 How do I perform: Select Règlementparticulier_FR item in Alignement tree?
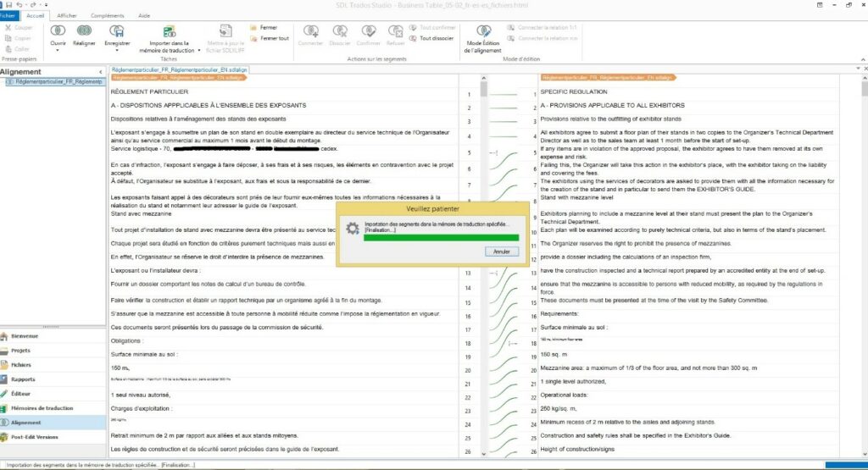pyautogui.click(x=54, y=82)
